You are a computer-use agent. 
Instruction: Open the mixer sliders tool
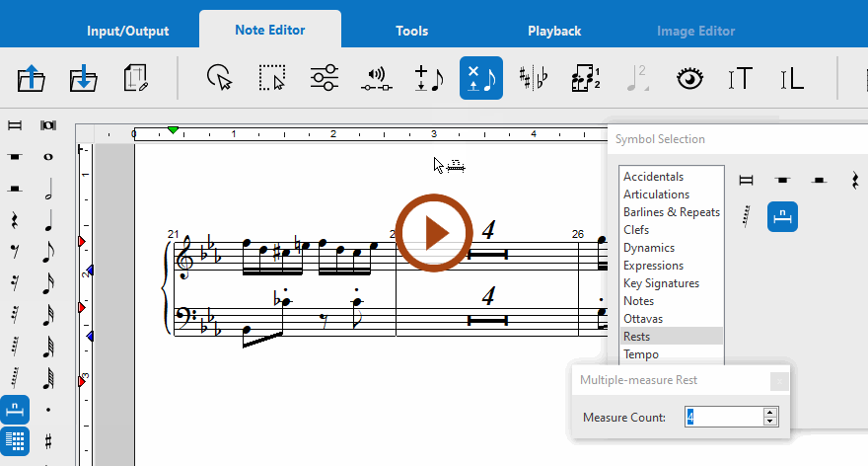tap(324, 78)
